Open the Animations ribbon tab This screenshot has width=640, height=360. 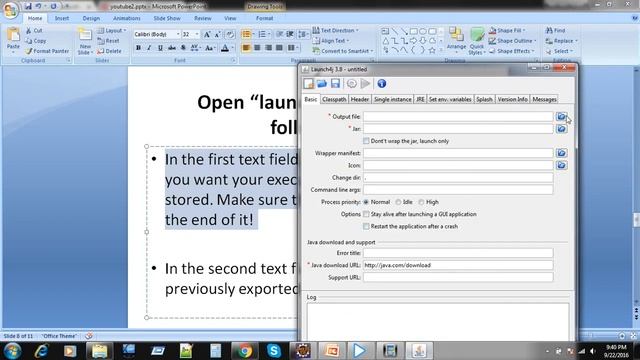tap(127, 18)
